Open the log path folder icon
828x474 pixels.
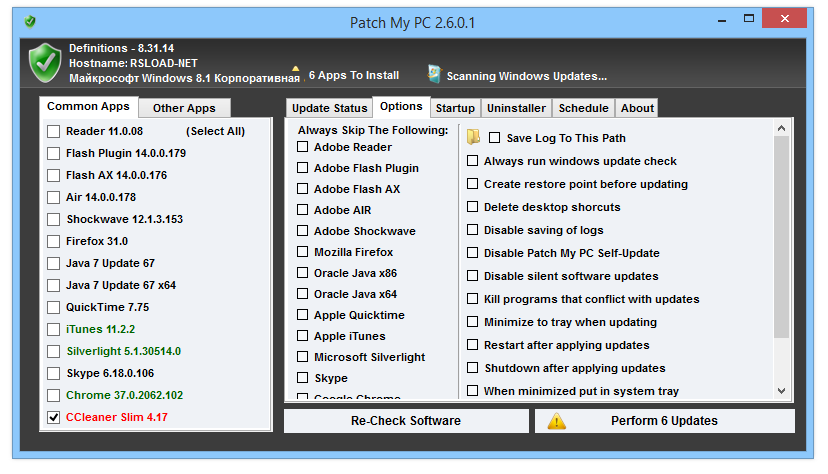474,137
